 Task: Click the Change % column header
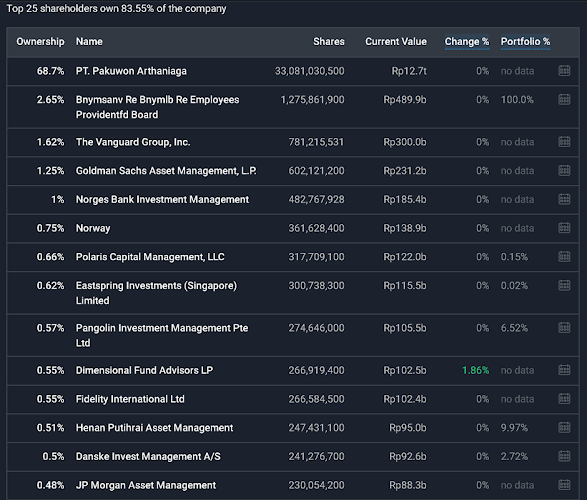[x=467, y=42]
